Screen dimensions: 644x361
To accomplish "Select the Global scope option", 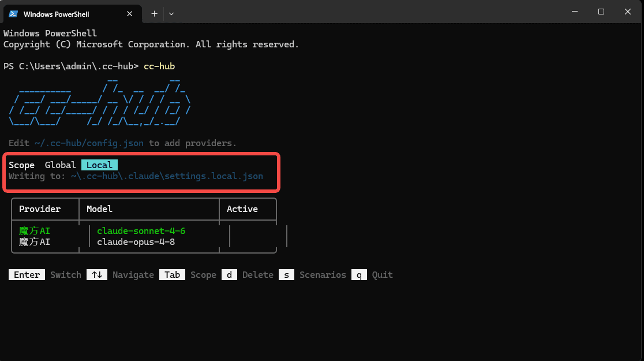I will (x=61, y=165).
